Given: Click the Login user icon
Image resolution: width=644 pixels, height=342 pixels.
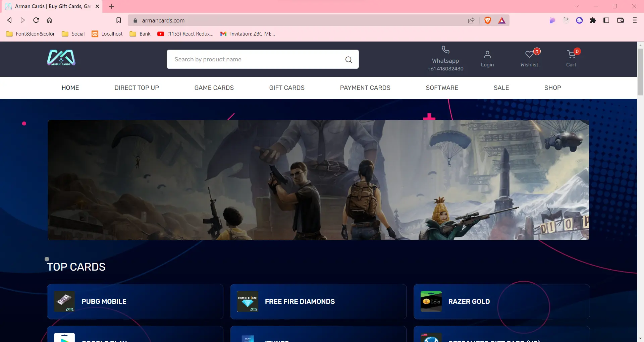Looking at the screenshot, I should [x=487, y=54].
